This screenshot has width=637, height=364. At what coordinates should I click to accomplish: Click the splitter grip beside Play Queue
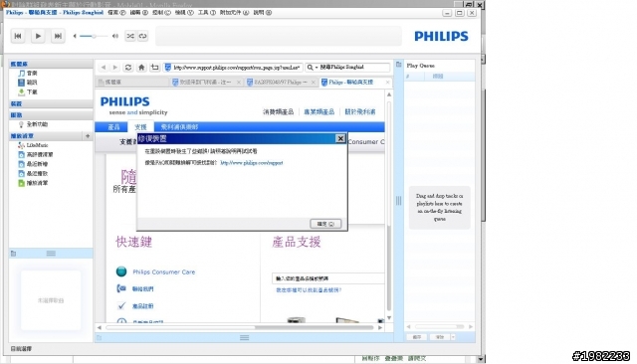(398, 201)
